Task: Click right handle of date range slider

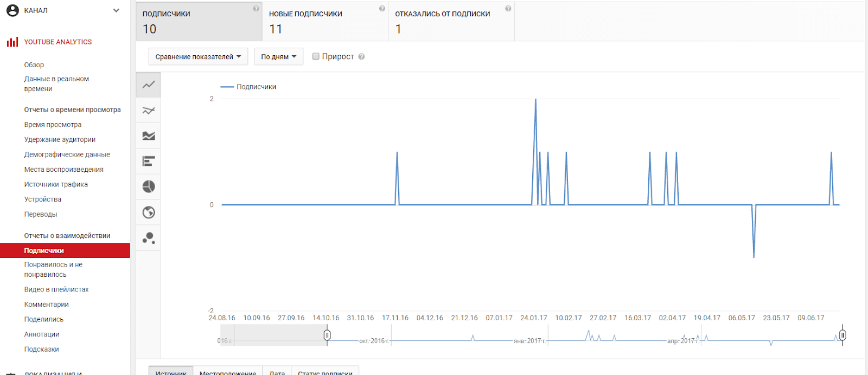Action: [843, 335]
